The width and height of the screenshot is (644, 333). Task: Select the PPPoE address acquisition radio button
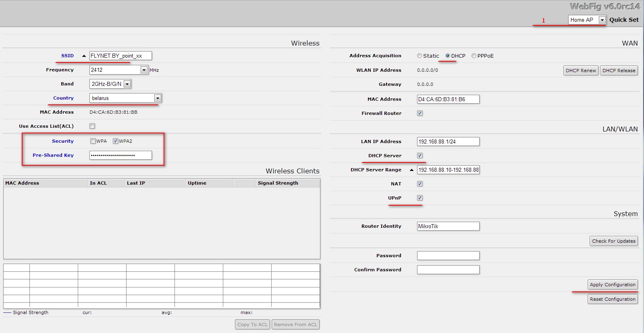click(x=474, y=56)
